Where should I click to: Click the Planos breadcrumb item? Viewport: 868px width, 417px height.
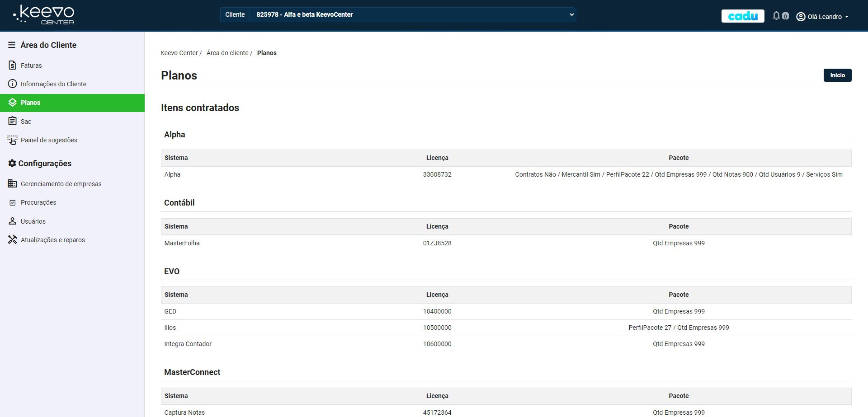pos(267,53)
